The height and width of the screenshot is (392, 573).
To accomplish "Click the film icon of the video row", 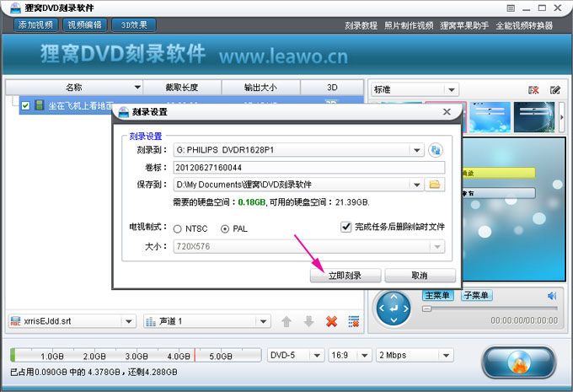I will pos(40,105).
